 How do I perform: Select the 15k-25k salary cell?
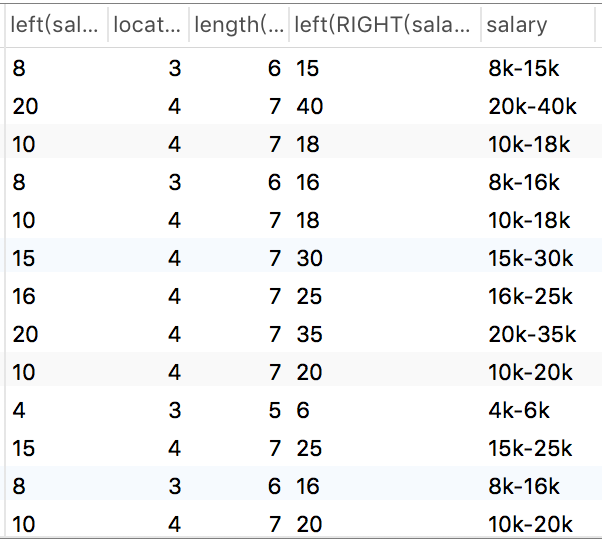(x=530, y=449)
